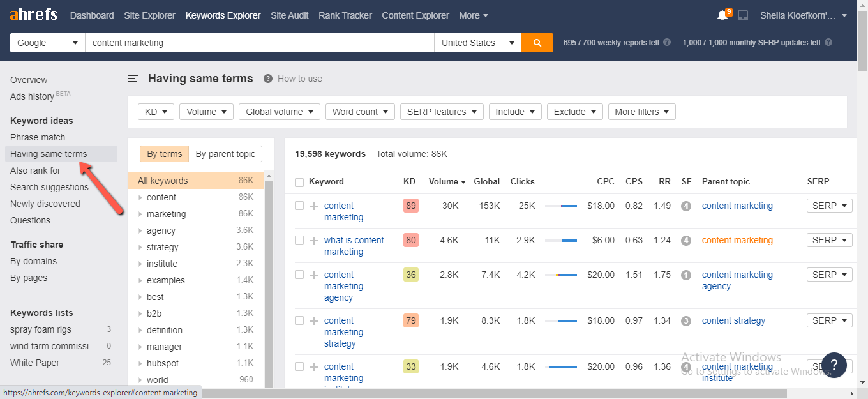The image size is (868, 399).
Task: Open the Global volume filter dropdown
Action: coord(280,112)
